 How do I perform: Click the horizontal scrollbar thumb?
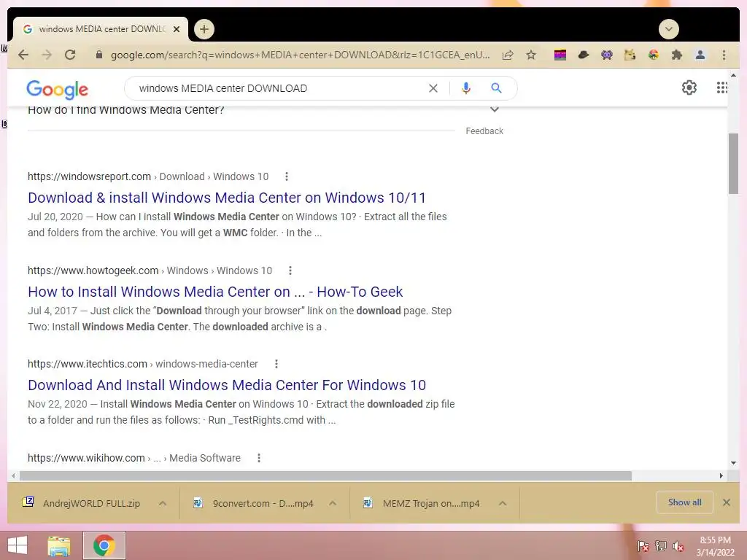point(325,475)
